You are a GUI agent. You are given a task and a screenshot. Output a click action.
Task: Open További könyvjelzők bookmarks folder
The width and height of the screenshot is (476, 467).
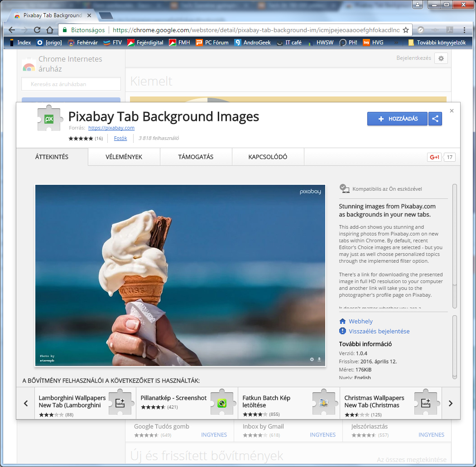click(x=437, y=43)
